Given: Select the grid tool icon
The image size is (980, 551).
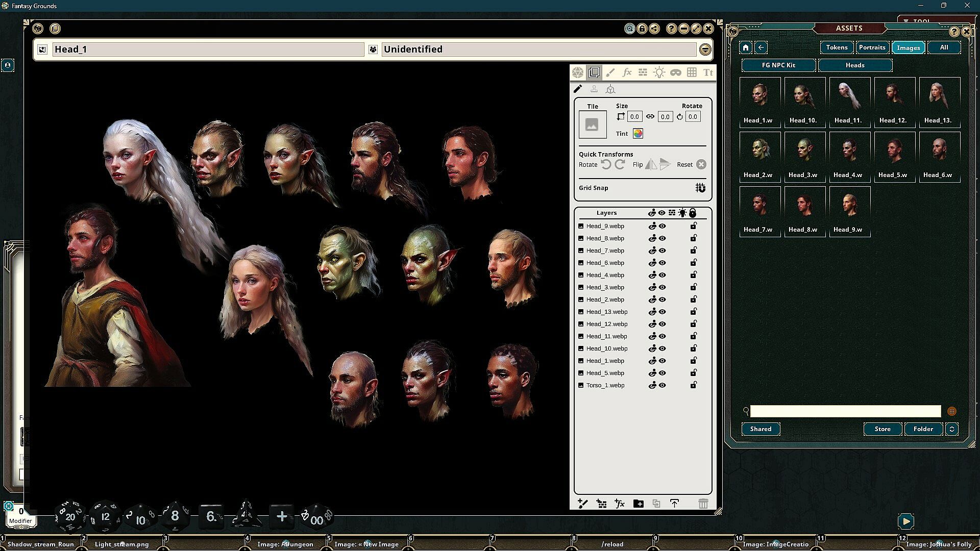Looking at the screenshot, I should [x=692, y=72].
